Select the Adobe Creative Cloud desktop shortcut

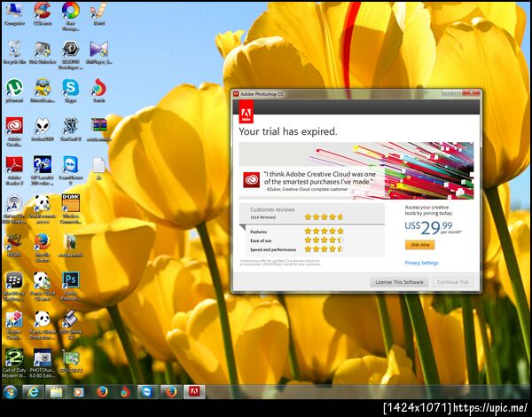click(x=14, y=132)
